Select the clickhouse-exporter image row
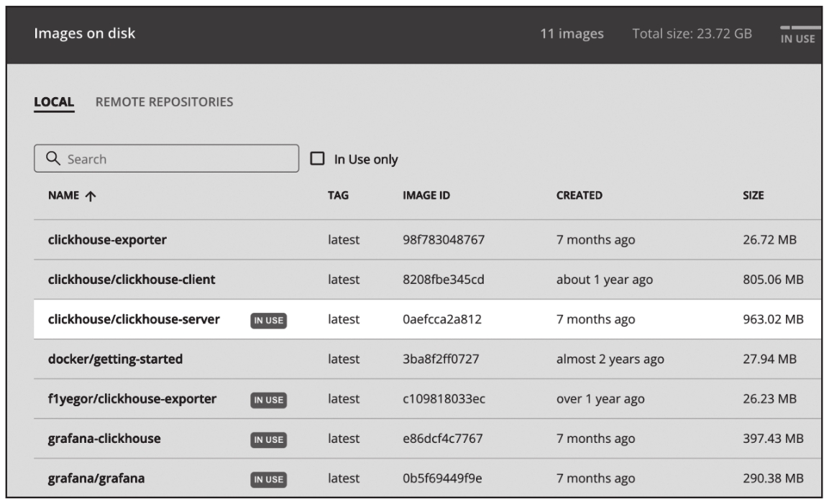Viewport: 829px width, 504px height. 427,239
